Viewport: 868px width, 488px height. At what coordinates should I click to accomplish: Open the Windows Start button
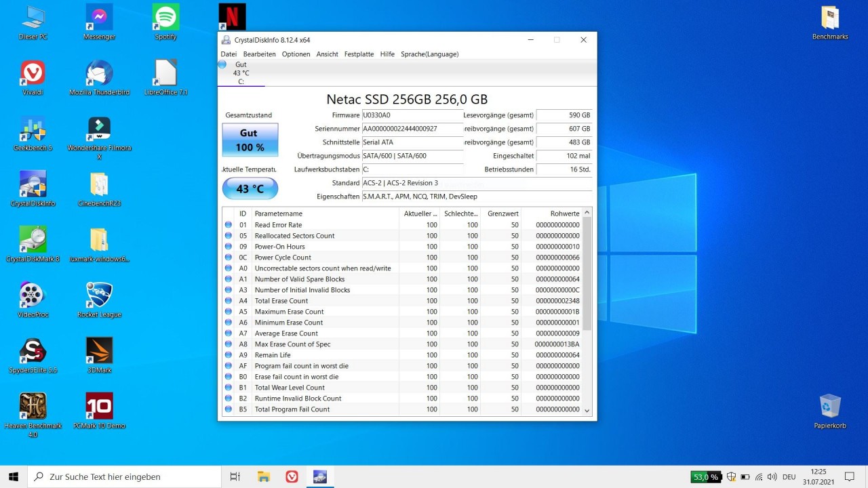14,476
